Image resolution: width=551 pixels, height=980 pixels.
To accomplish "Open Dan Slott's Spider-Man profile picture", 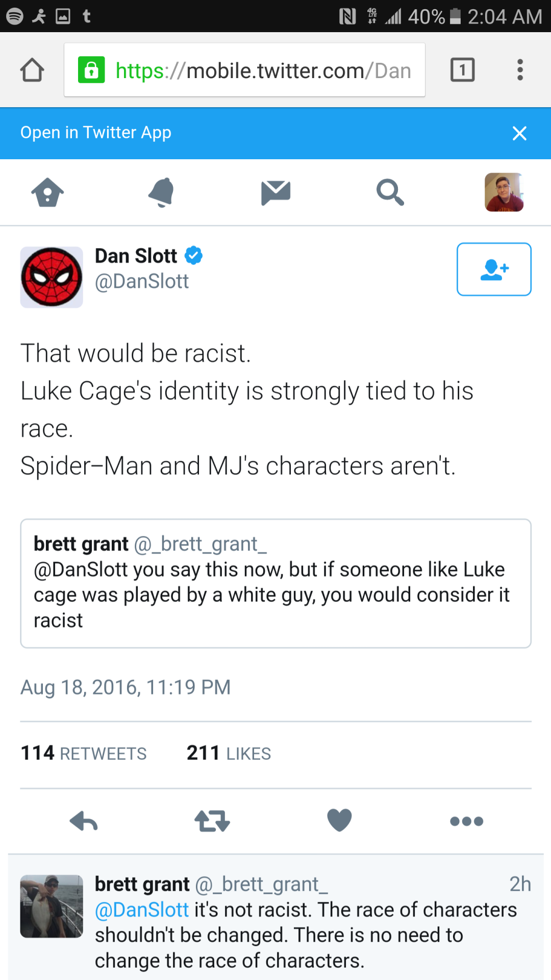I will pyautogui.click(x=52, y=277).
